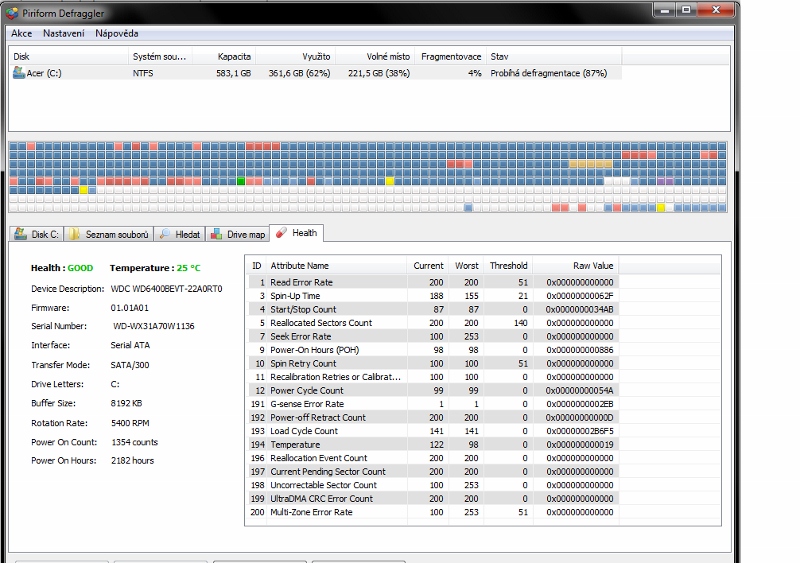
Task: Sort by the Kapacita column header
Action: tap(224, 57)
